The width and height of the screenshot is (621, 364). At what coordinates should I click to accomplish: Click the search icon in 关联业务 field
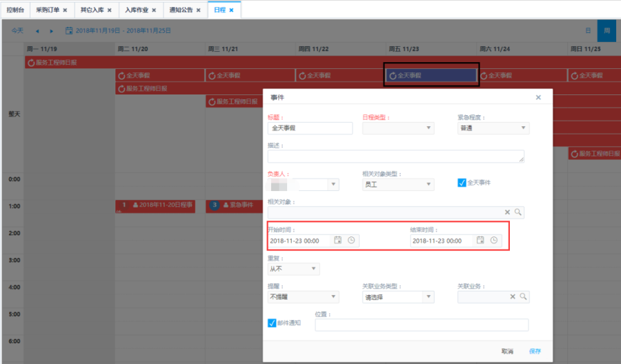click(x=523, y=296)
